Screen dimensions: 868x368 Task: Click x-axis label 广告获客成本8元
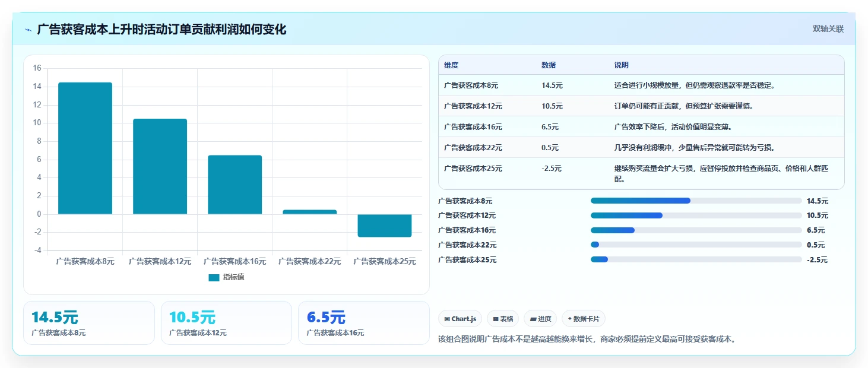[85, 261]
